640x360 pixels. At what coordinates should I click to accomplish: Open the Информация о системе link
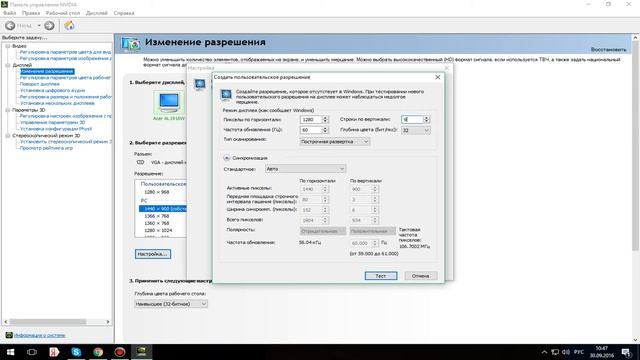pyautogui.click(x=40, y=335)
